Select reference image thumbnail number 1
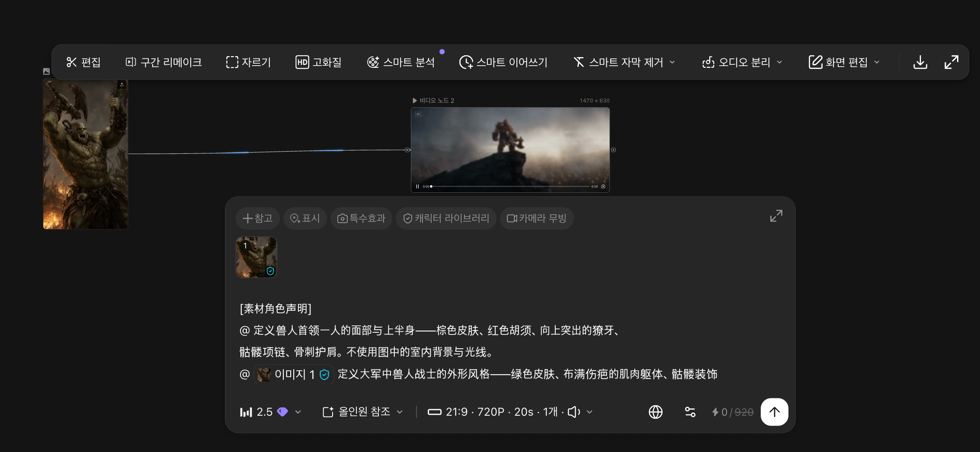Viewport: 980px width, 452px height. [256, 257]
